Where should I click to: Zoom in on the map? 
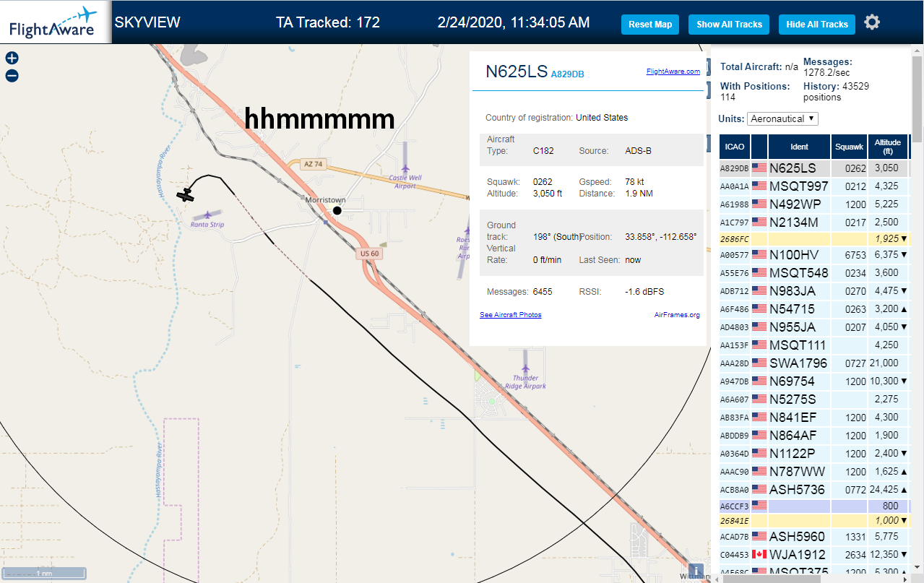[12, 59]
